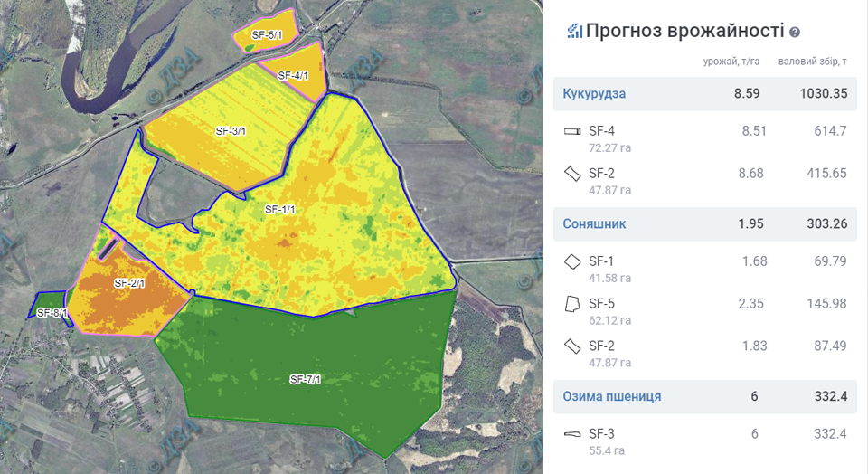This screenshot has height=474, width=868.
Task: Select field SF-7/1 on the map
Action: click(x=306, y=379)
